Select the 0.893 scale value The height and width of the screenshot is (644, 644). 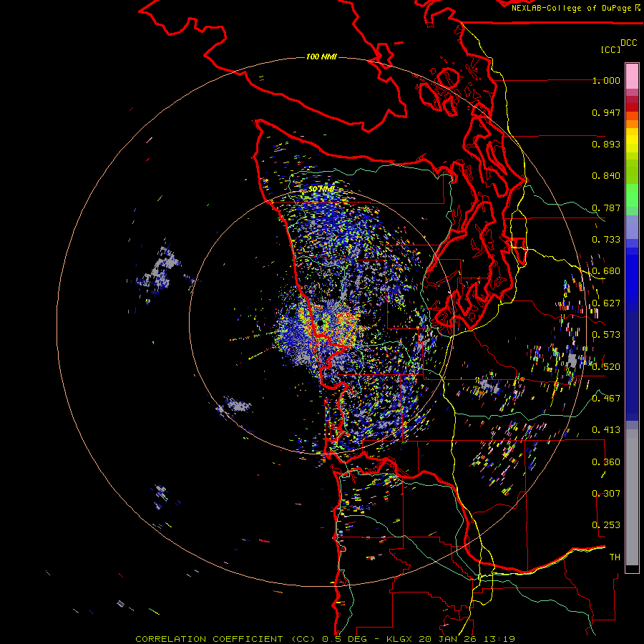click(x=606, y=144)
